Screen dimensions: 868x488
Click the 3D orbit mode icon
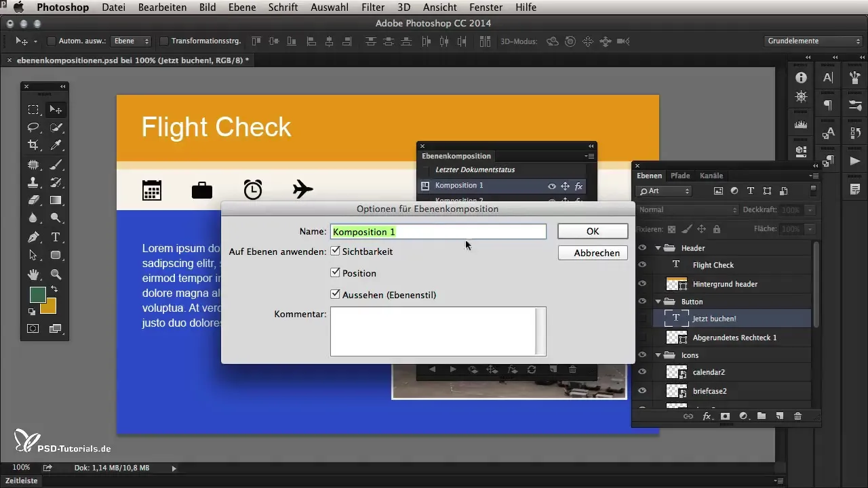coord(553,41)
